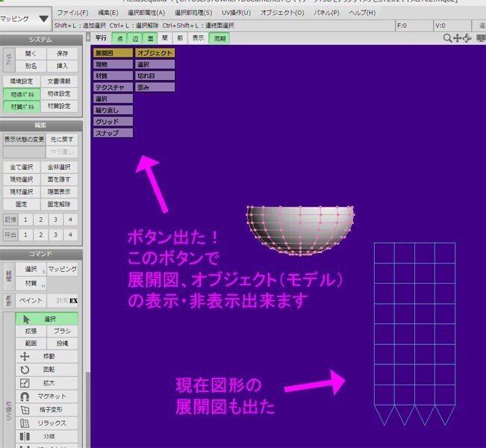Toggle 同期 sync button
This screenshot has height=448, width=486.
pos(219,38)
